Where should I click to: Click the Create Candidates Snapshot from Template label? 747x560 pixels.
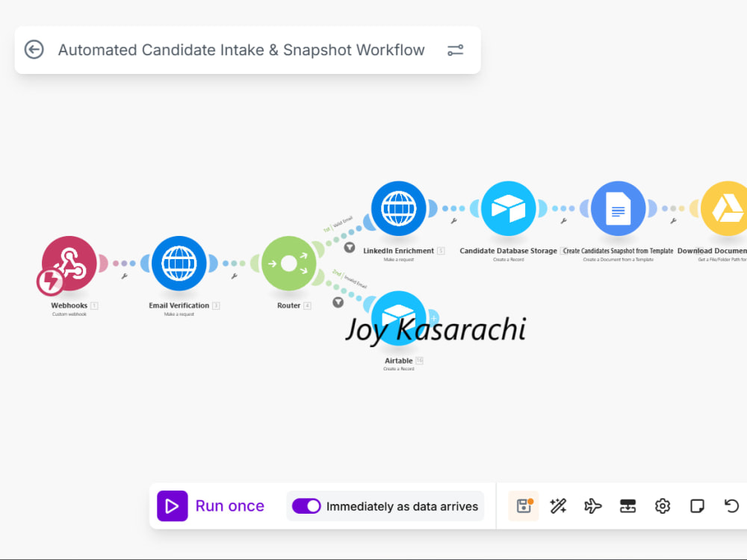tap(619, 250)
